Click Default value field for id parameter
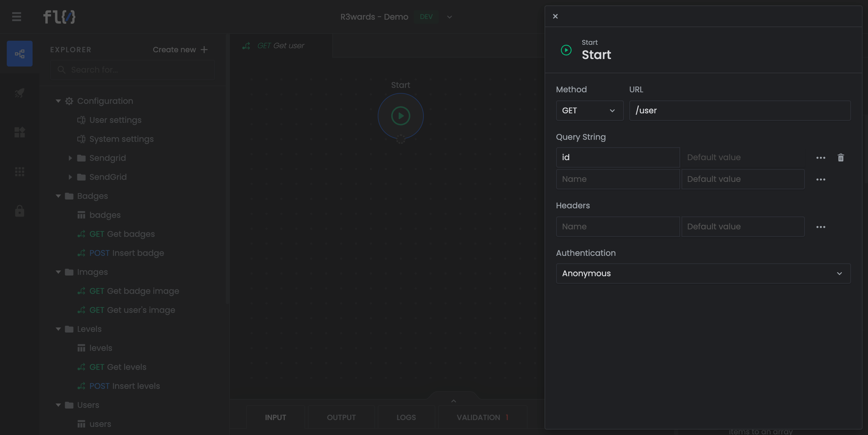Viewport: 868px width, 435px height. pyautogui.click(x=743, y=157)
